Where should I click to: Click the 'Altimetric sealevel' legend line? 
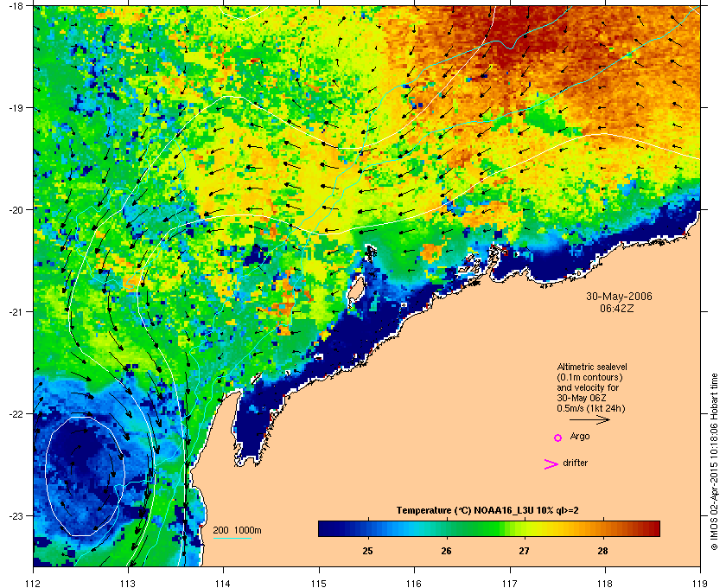point(592,367)
